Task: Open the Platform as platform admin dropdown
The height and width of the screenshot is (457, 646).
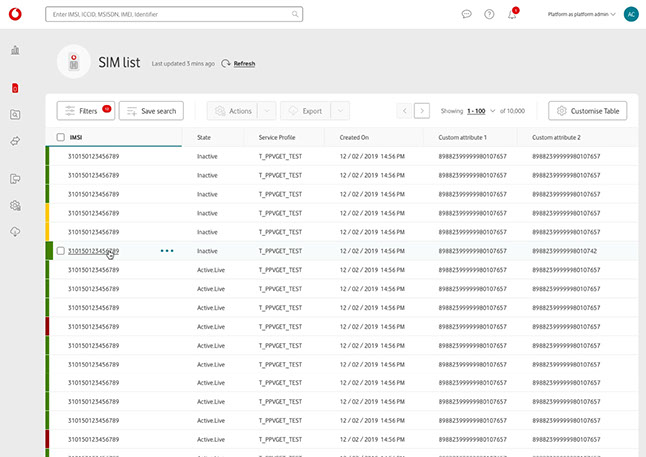Action: click(581, 15)
